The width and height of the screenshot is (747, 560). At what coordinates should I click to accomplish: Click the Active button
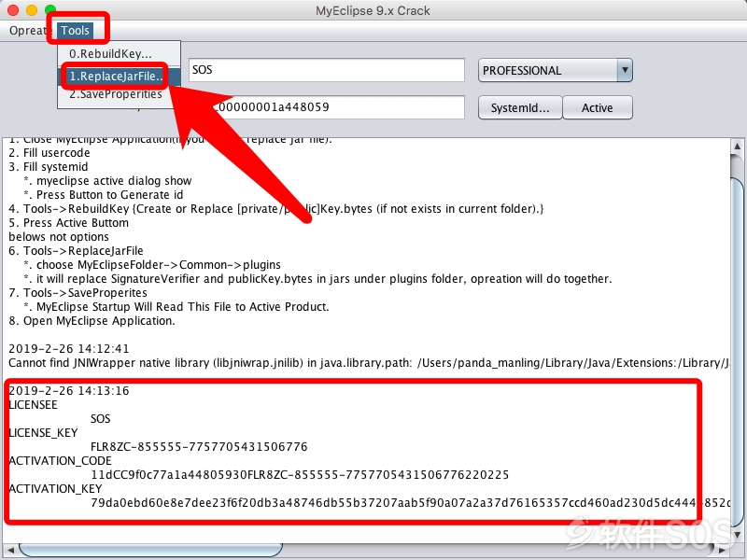598,107
